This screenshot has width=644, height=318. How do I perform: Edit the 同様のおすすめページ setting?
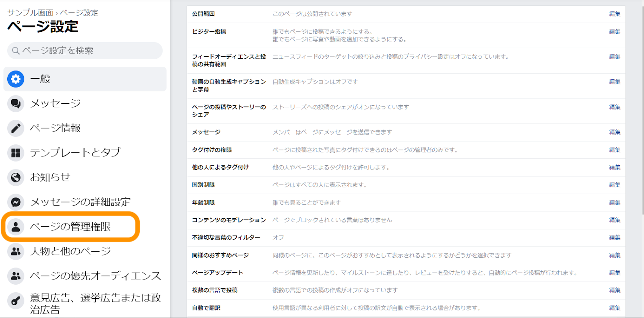pos(615,255)
